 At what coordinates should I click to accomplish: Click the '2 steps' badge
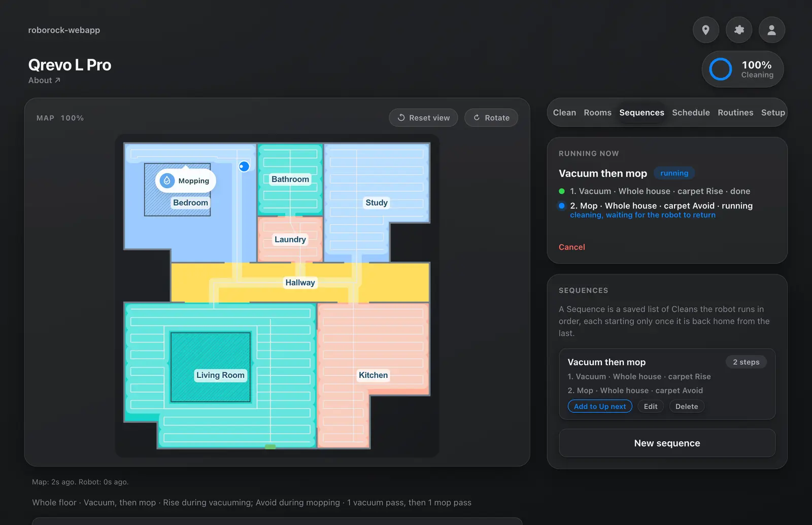tap(746, 362)
